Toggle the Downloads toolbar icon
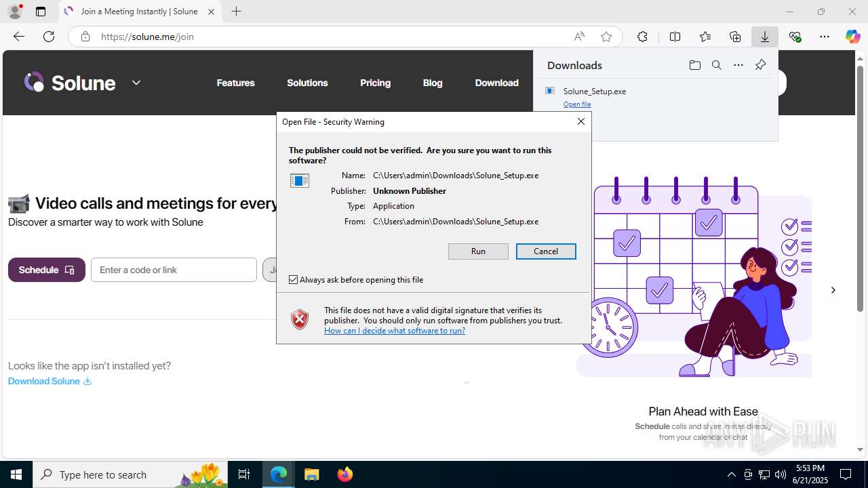This screenshot has width=868, height=488. (765, 37)
